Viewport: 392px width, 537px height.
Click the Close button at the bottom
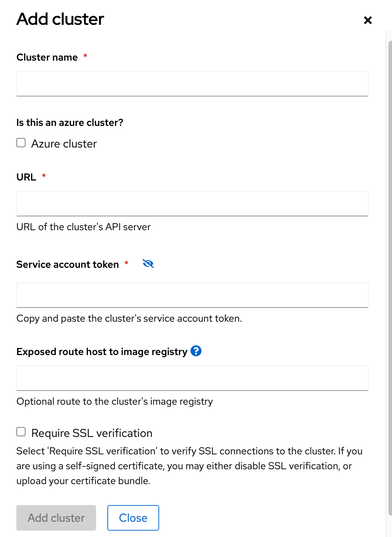[133, 518]
